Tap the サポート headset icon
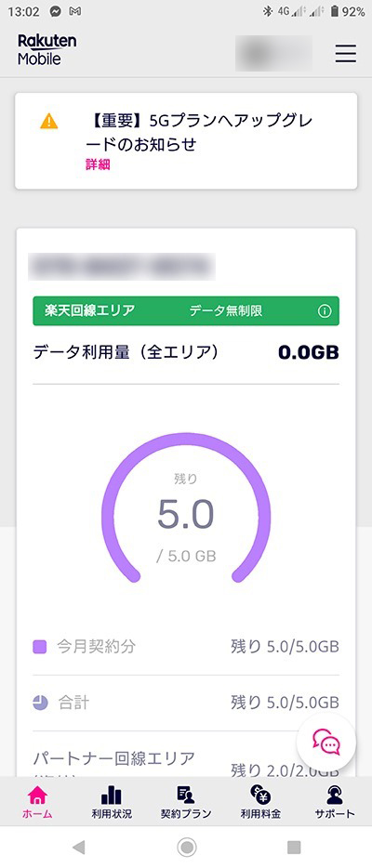Screen dimensions: 372x868 pos(335,796)
